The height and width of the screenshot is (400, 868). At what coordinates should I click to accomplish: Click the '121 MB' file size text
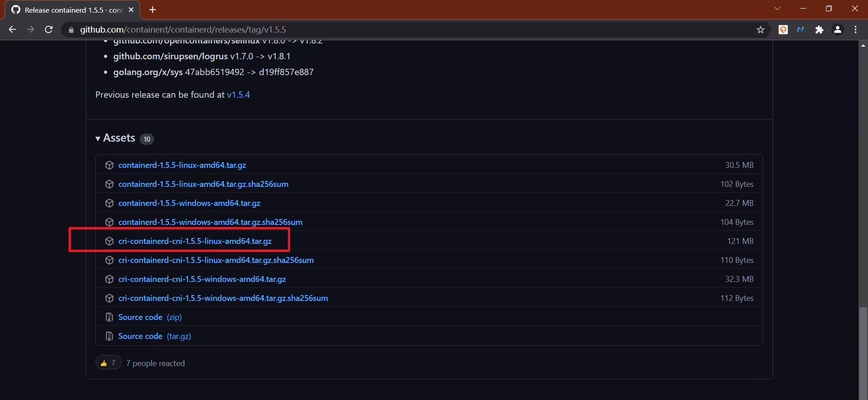coord(741,241)
